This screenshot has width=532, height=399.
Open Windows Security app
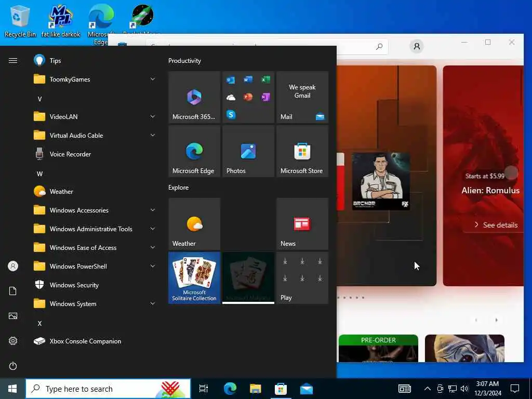click(95, 285)
